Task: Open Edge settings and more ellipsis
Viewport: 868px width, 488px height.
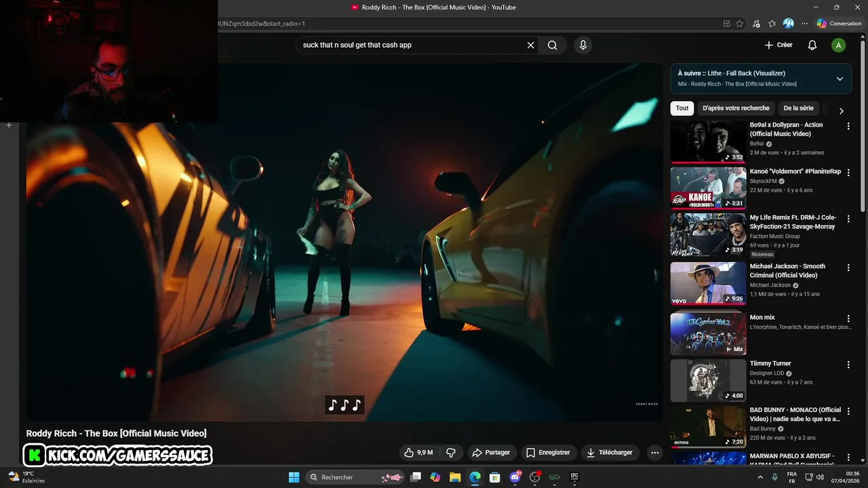Action: (x=804, y=23)
